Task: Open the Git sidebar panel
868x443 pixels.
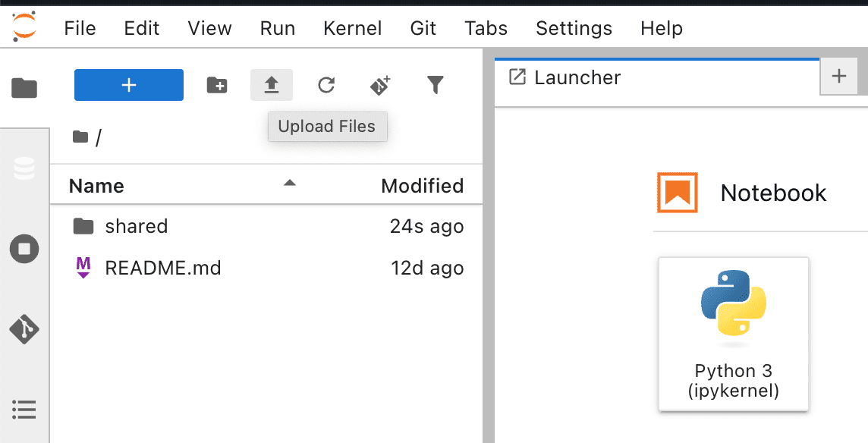Action: coord(24,329)
